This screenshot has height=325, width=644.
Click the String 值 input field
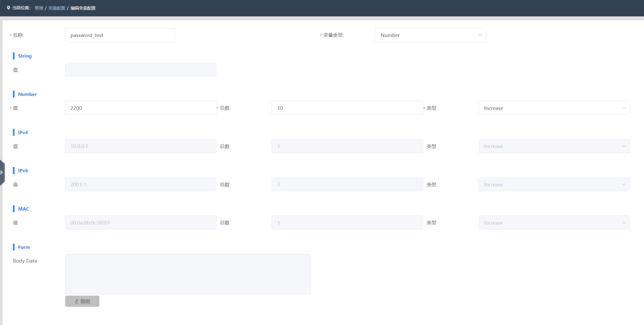tap(140, 70)
